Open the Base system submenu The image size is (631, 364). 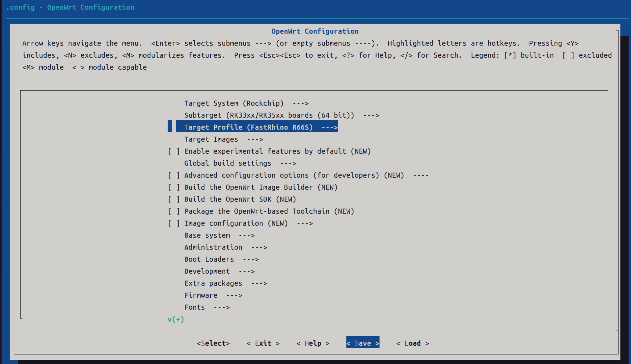click(x=219, y=235)
